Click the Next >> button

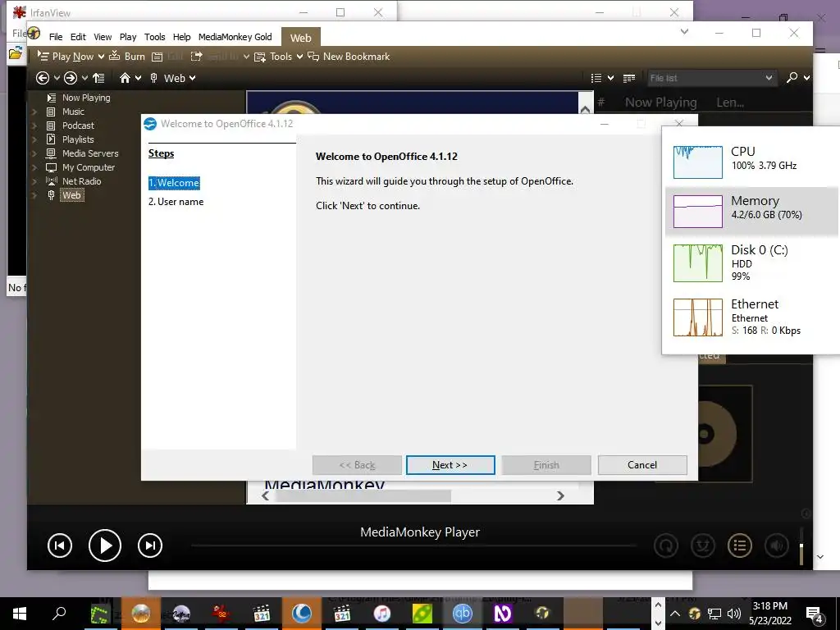(450, 465)
